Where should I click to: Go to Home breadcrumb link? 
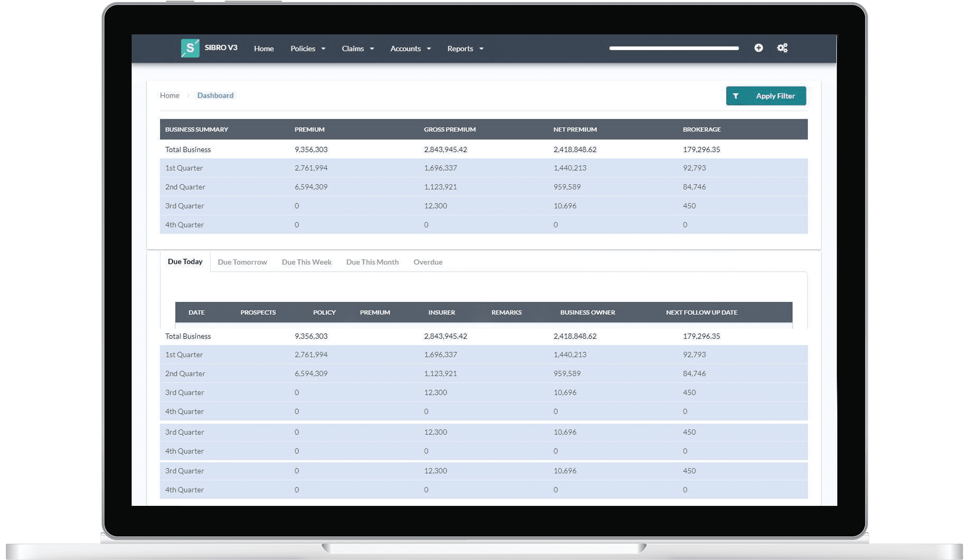[x=169, y=95]
